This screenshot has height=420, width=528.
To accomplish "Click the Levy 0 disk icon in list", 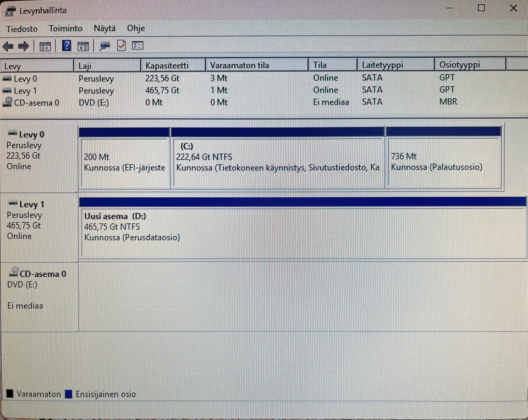I will 7,79.
